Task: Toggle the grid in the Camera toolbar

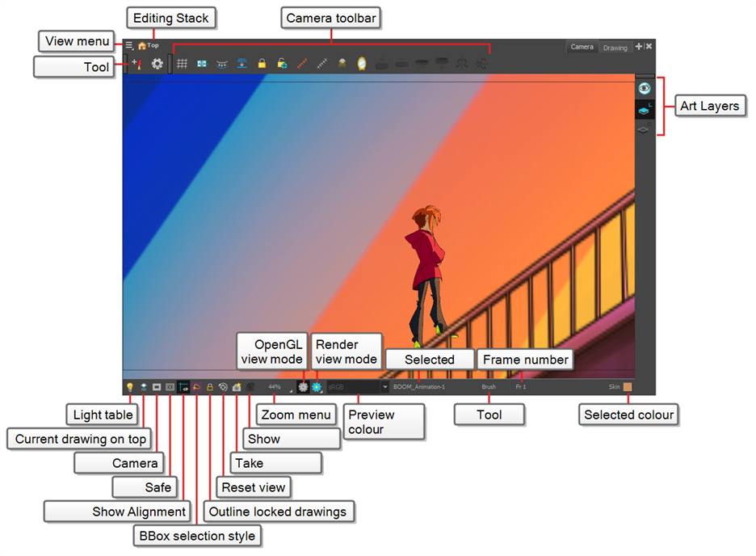Action: (x=182, y=64)
